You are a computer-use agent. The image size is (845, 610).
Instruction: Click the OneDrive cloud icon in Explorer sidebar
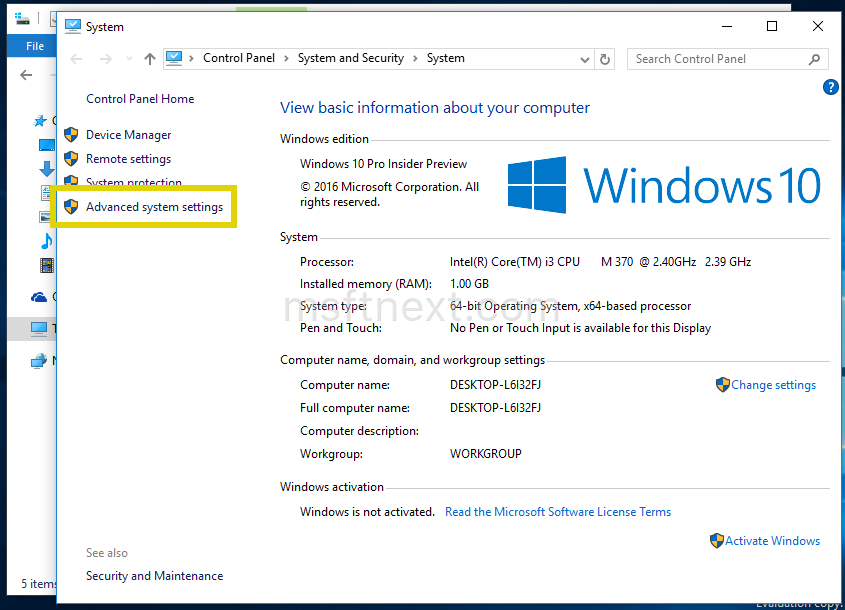tap(40, 296)
